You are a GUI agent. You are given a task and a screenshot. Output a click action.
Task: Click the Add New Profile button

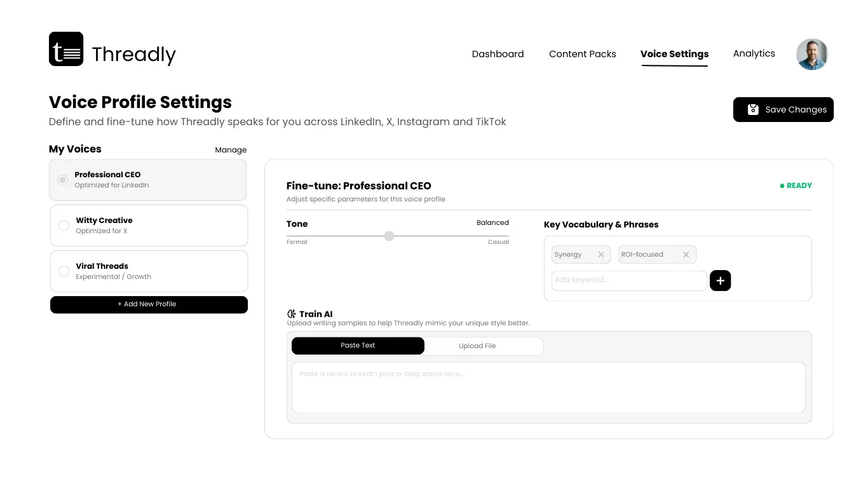(149, 304)
